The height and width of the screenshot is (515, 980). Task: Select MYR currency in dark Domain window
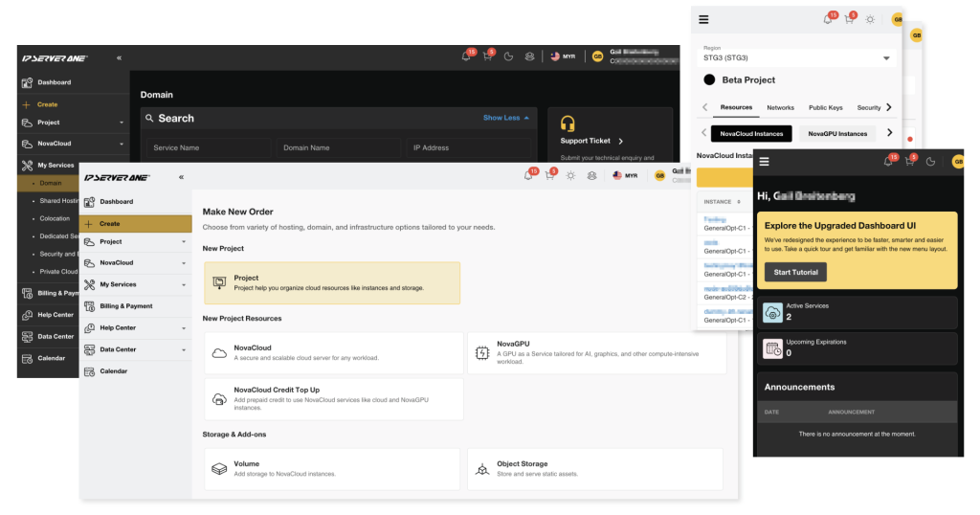(563, 56)
